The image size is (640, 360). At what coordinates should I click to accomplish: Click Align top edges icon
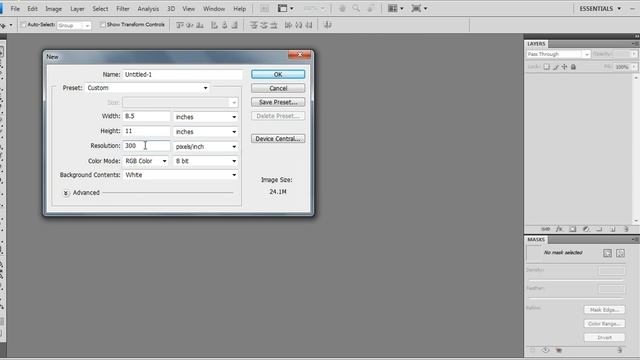[180, 25]
